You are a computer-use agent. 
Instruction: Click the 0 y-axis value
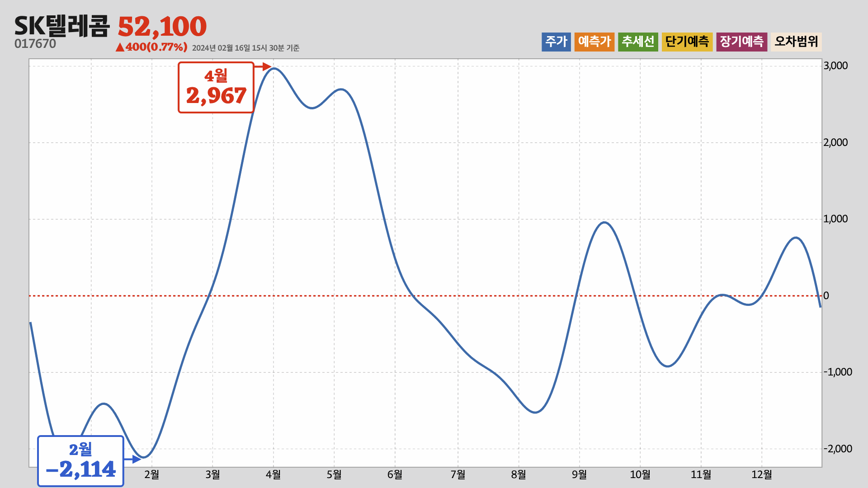click(826, 296)
